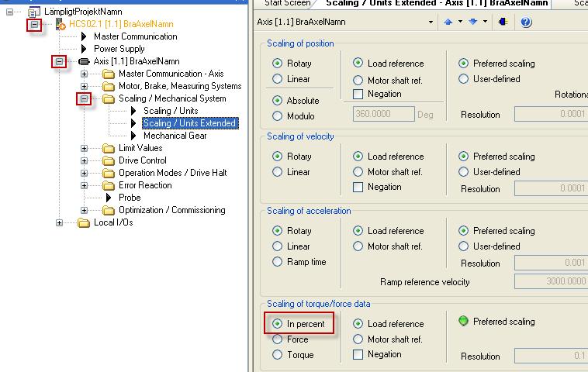Select Torque radio button for torque/force data

coord(277,355)
